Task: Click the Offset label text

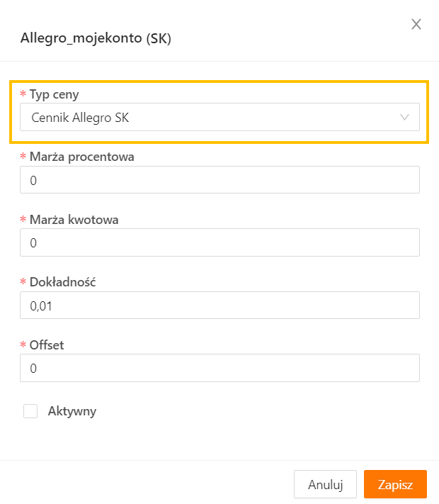Action: point(47,345)
